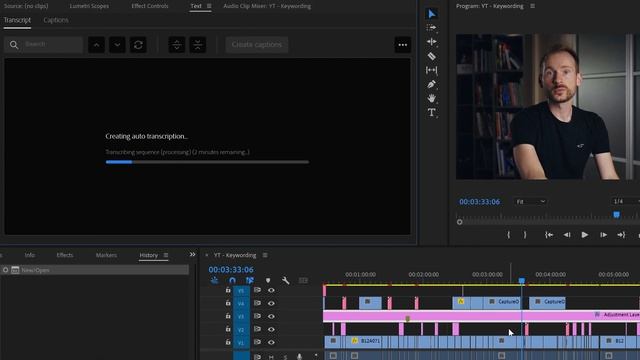Click the add marker shield icon
The image size is (640, 360).
[268, 280]
